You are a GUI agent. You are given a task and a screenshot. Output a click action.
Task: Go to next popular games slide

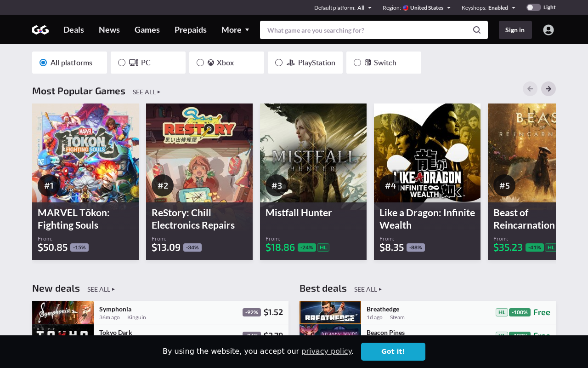coord(548,89)
